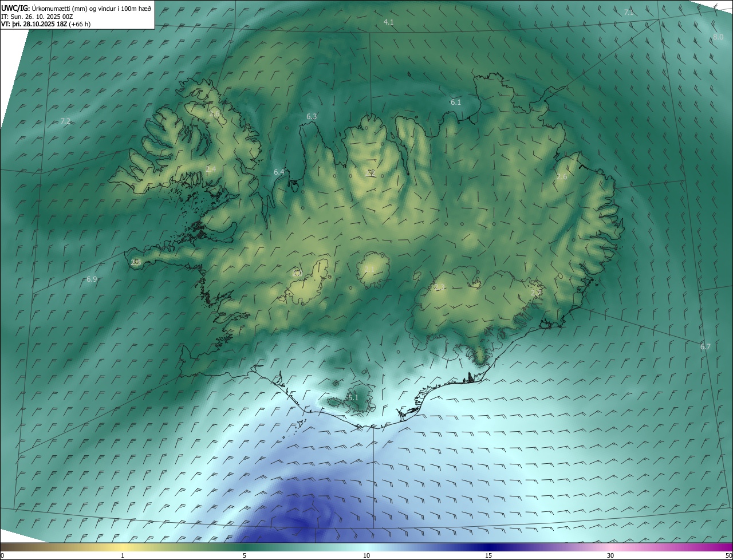
Task: Click the '2.5' value label on Snæfellsnes peninsula
Action: [x=136, y=262]
